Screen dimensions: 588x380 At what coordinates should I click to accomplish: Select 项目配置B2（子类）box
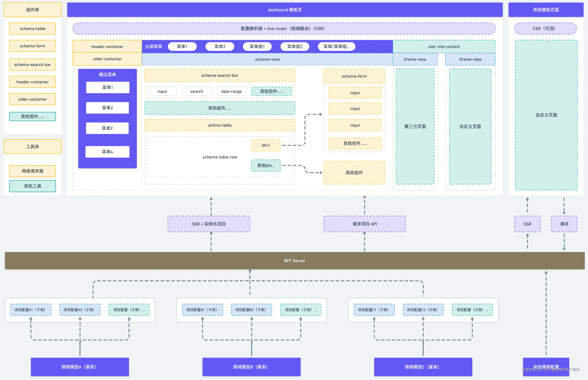point(252,310)
